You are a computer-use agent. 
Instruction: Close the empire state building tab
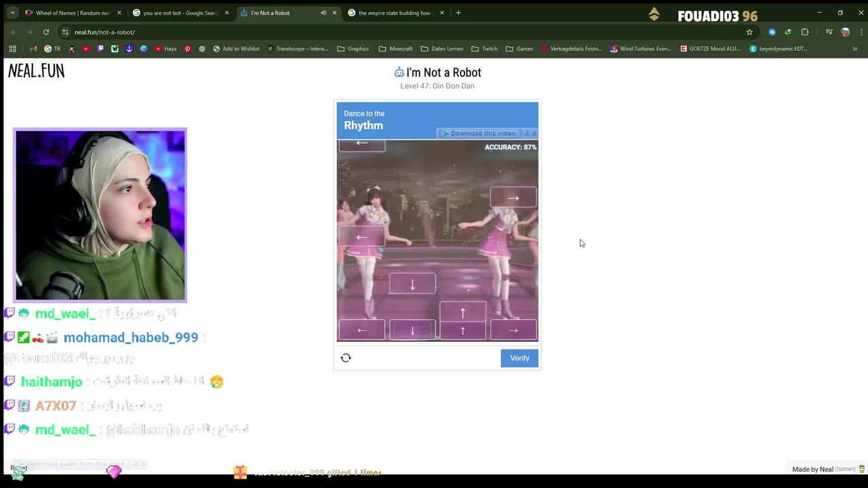[442, 13]
